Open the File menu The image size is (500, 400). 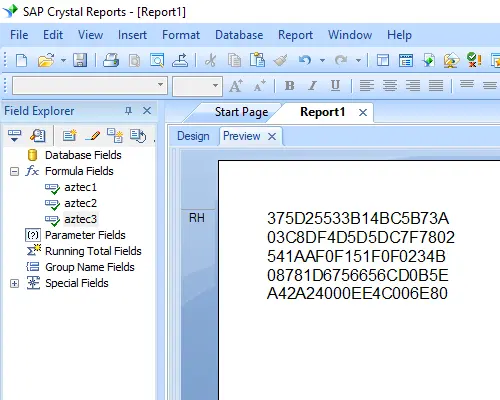(19, 35)
